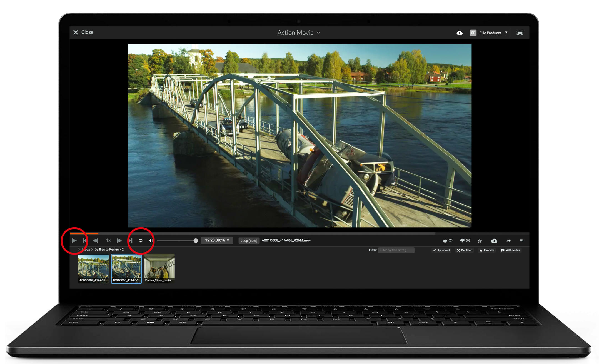Give thumbs down to clip
Screen dimensions: 599x364
click(462, 241)
